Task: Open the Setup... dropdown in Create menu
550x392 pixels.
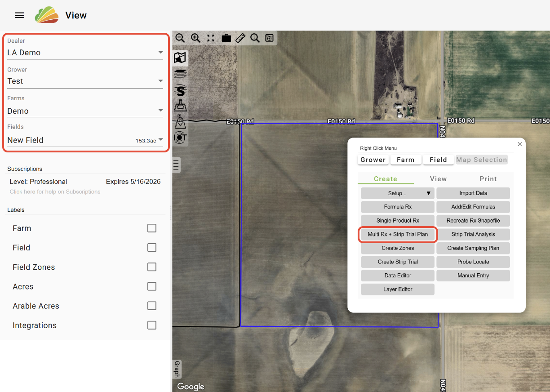Action: (x=397, y=193)
